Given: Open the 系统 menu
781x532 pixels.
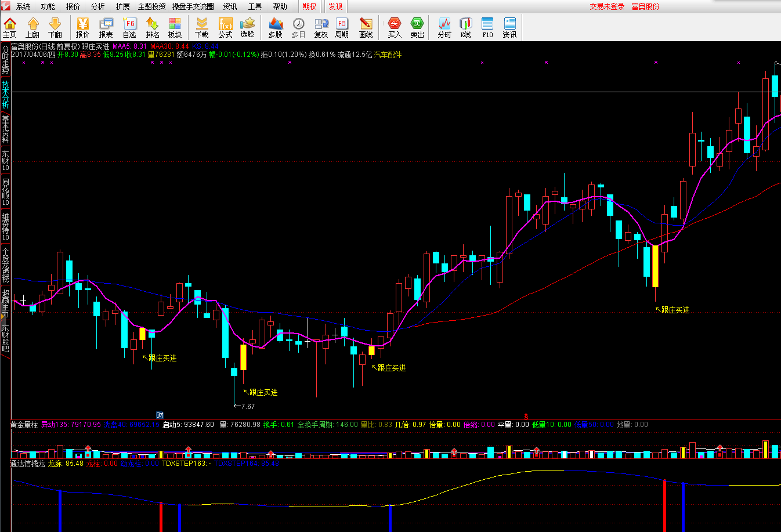Looking at the screenshot, I should pyautogui.click(x=23, y=6).
